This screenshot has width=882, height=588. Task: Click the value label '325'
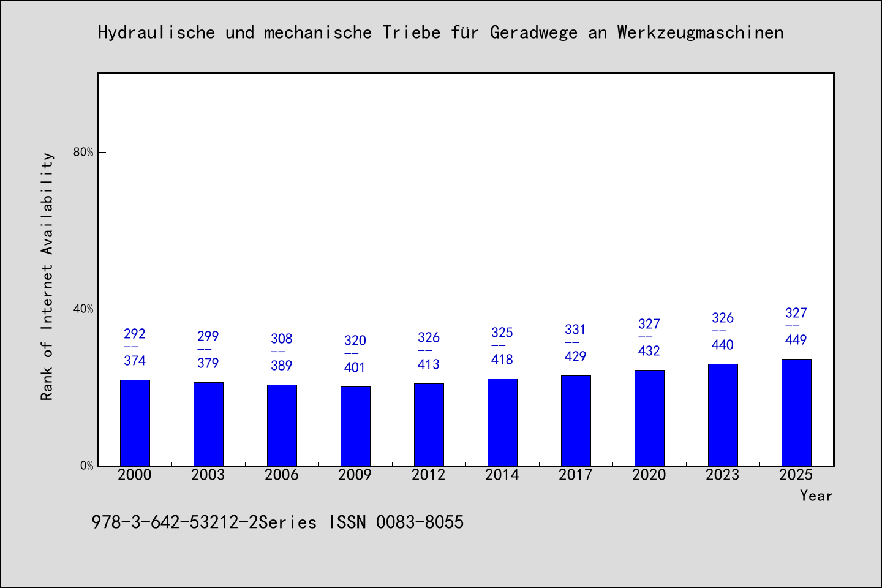pos(502,333)
